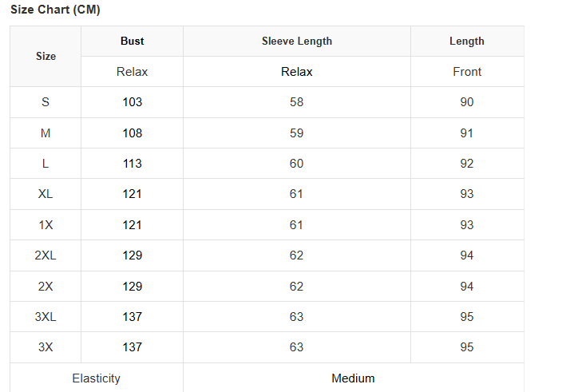Click the Elasticity row label
This screenshot has height=392, width=578.
pyautogui.click(x=97, y=378)
